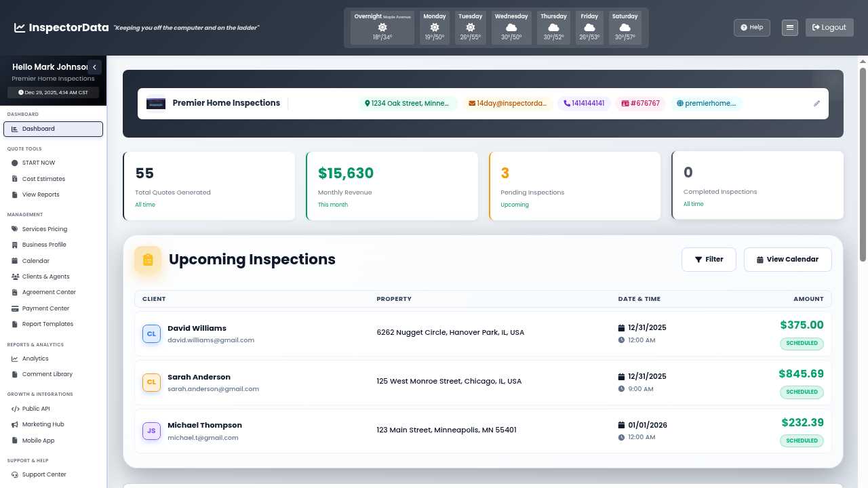Select the Clients & Agents people icon
The height and width of the screenshot is (488, 868).
(x=14, y=276)
